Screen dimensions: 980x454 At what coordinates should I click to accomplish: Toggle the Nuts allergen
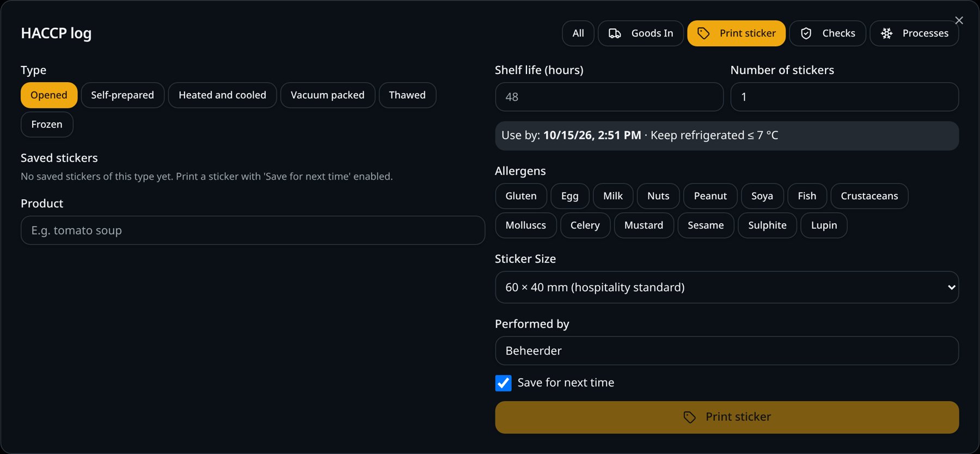[658, 196]
